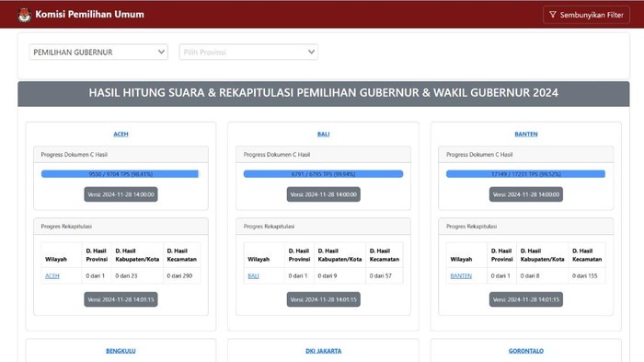Click Bali rekapitulasi version badge 14:01:15
This screenshot has height=362, width=644.
click(x=323, y=299)
